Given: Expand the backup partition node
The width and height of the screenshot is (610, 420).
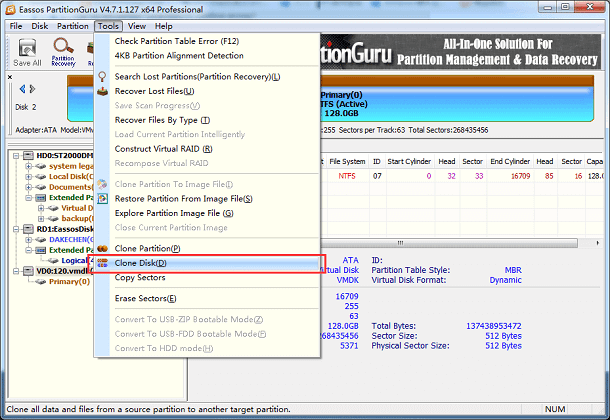Looking at the screenshot, I should pos(41,219).
